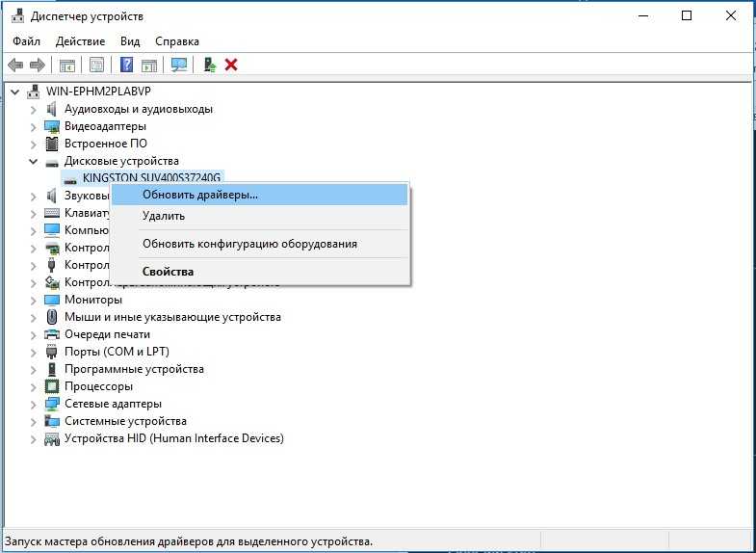Expand the Очереди печати node arrow
The width and height of the screenshot is (756, 553).
34,335
